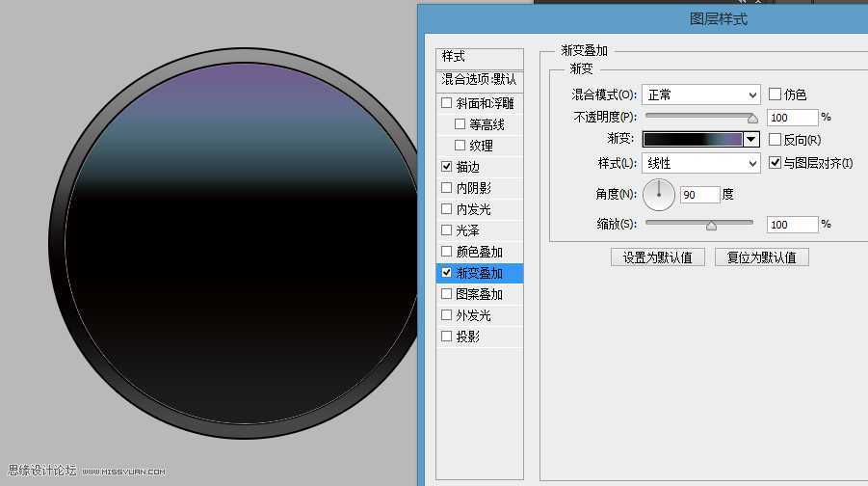The image size is (868, 486).
Task: Enable the 仿色 dither checkbox
Action: point(775,94)
